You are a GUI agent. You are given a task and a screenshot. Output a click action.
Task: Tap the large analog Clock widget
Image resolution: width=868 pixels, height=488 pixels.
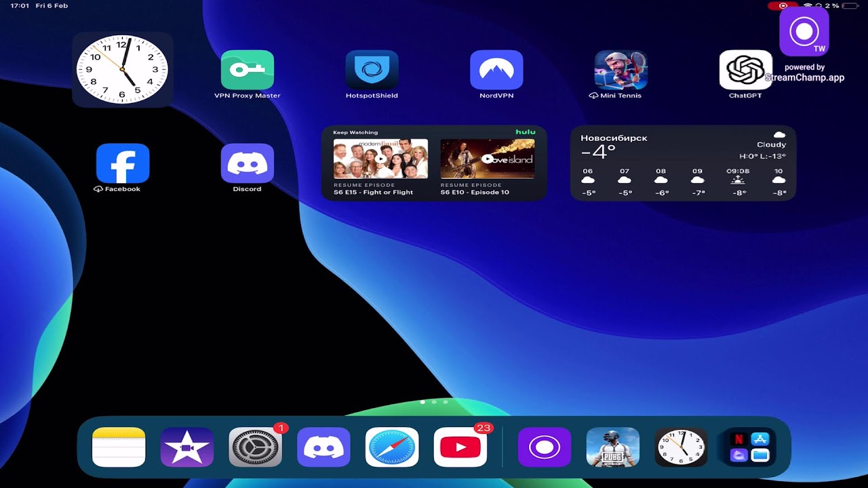click(123, 69)
